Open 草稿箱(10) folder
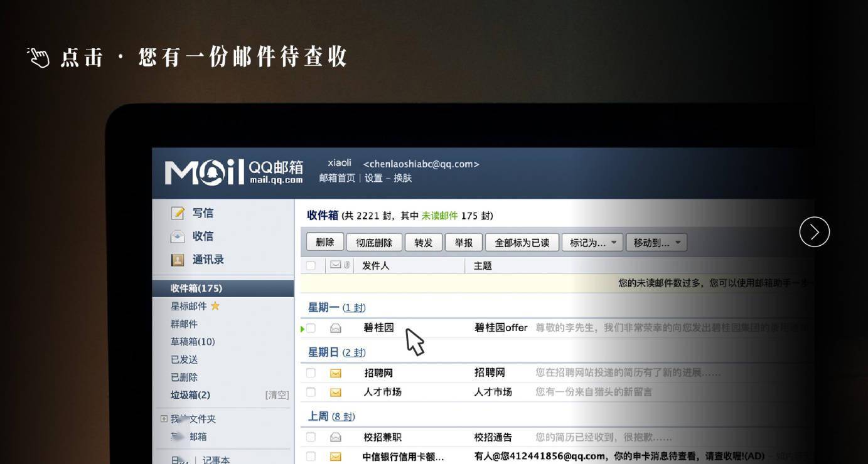868x464 pixels. point(193,342)
